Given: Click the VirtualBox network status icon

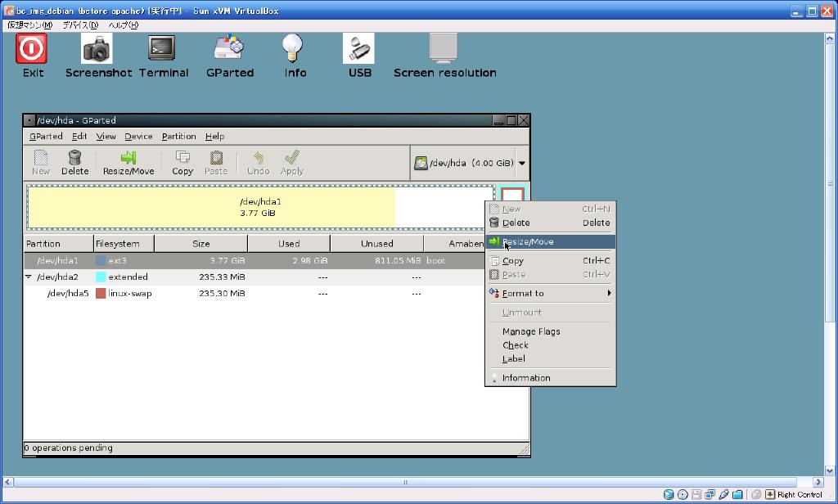Looking at the screenshot, I should (710, 494).
